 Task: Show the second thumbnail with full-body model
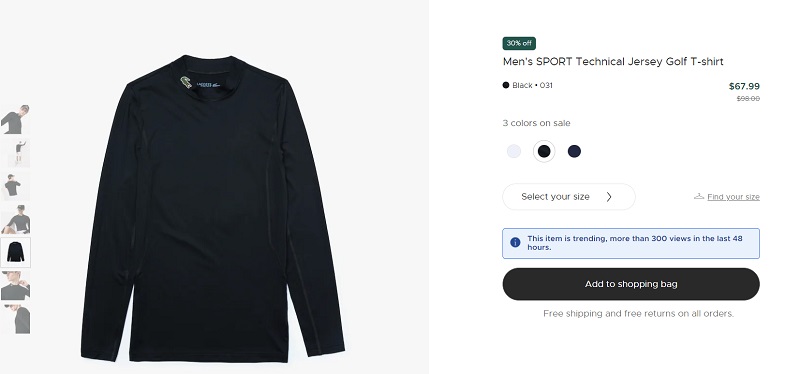pos(15,153)
